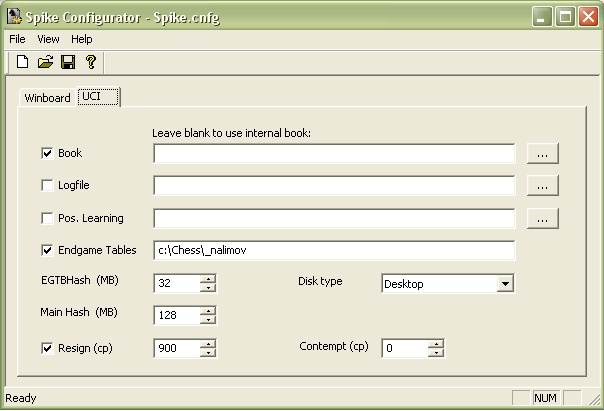Select the UCI tab
The image size is (604, 411).
98,96
